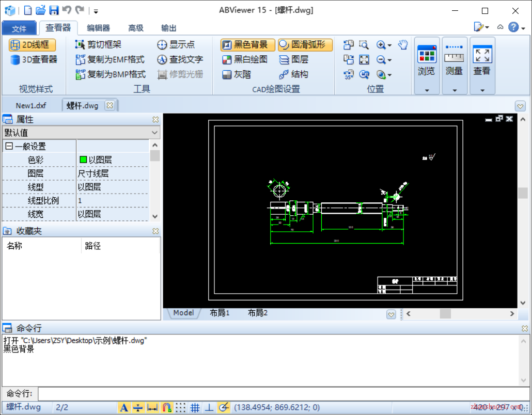Click the previous zoom view icon
The width and height of the screenshot is (532, 415).
(x=364, y=75)
